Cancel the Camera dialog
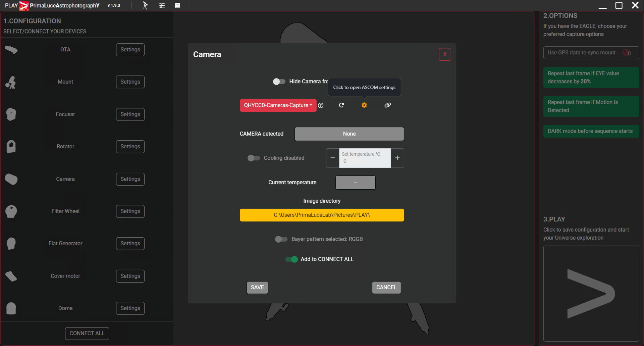 coord(386,288)
